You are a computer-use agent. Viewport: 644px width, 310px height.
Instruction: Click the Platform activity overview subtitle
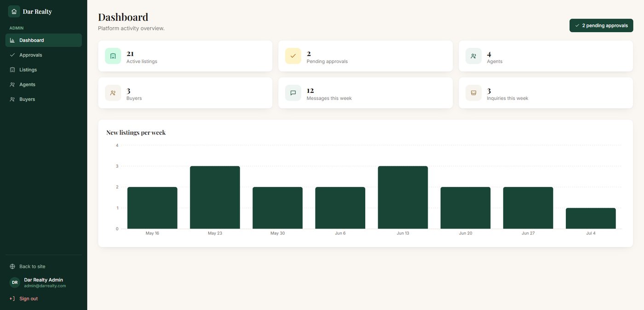tap(131, 29)
